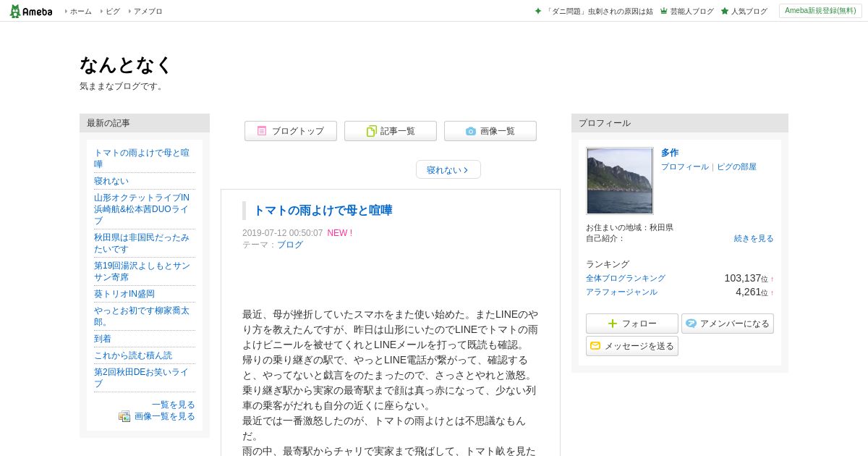Open the プロフィール link beside photo
Screen dimensions: 868x456
pos(685,166)
